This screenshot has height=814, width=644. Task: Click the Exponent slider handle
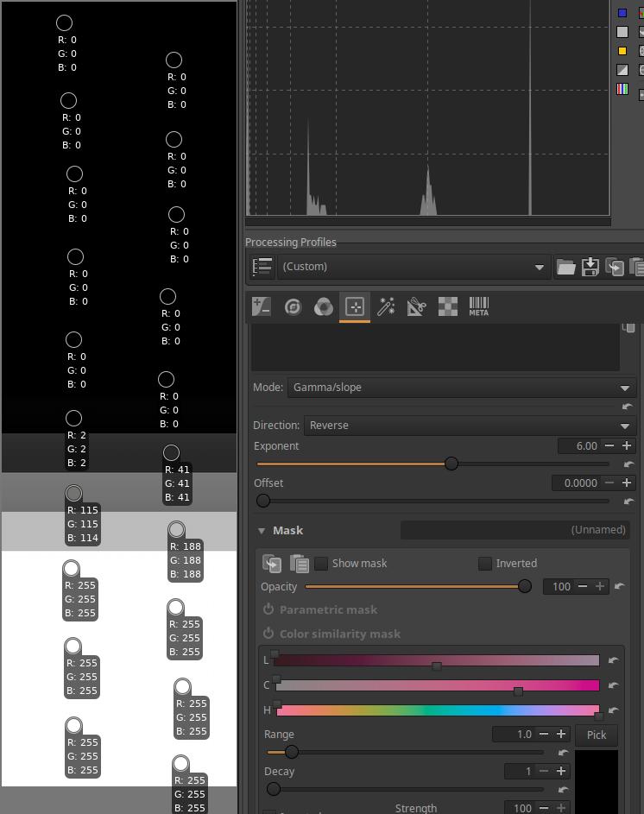click(x=451, y=464)
